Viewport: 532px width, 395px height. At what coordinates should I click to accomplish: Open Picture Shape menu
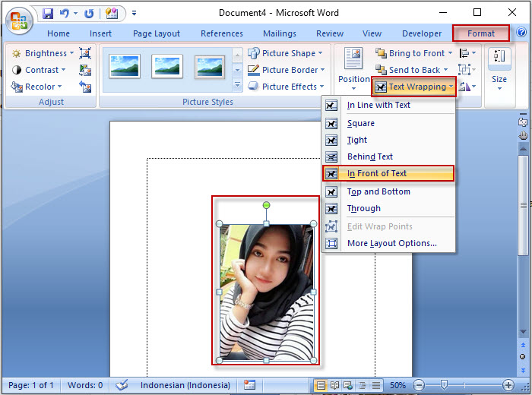click(x=285, y=53)
